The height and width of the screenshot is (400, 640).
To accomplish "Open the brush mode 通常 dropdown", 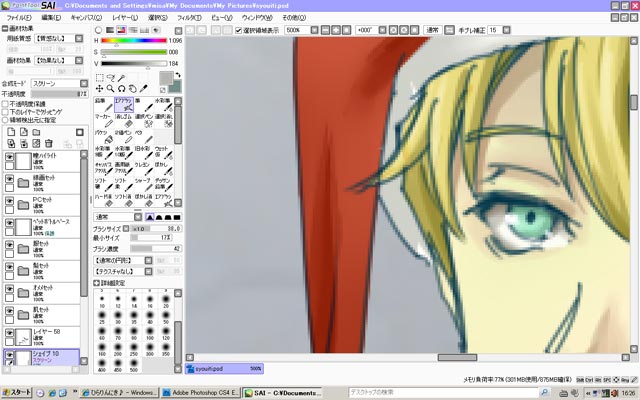I will 138,217.
